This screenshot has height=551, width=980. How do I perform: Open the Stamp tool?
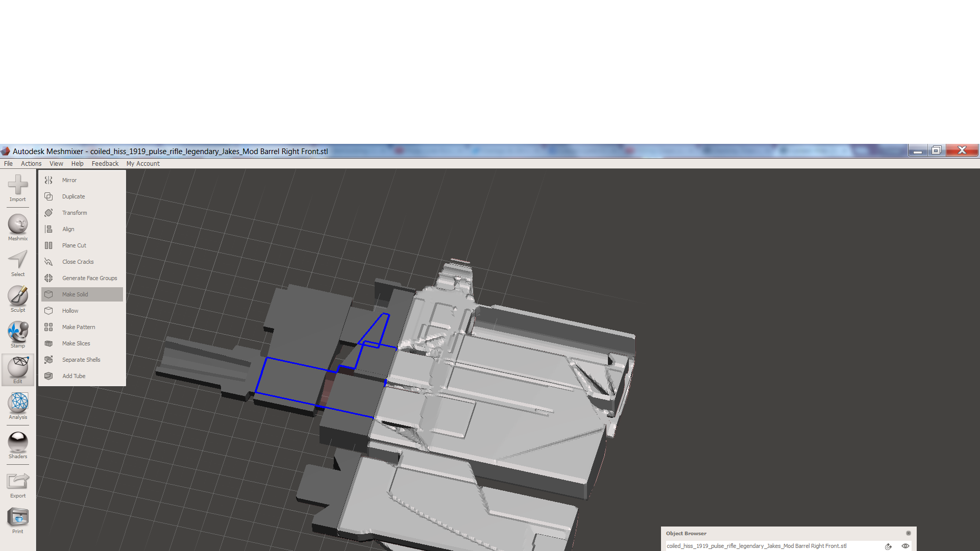pos(18,335)
